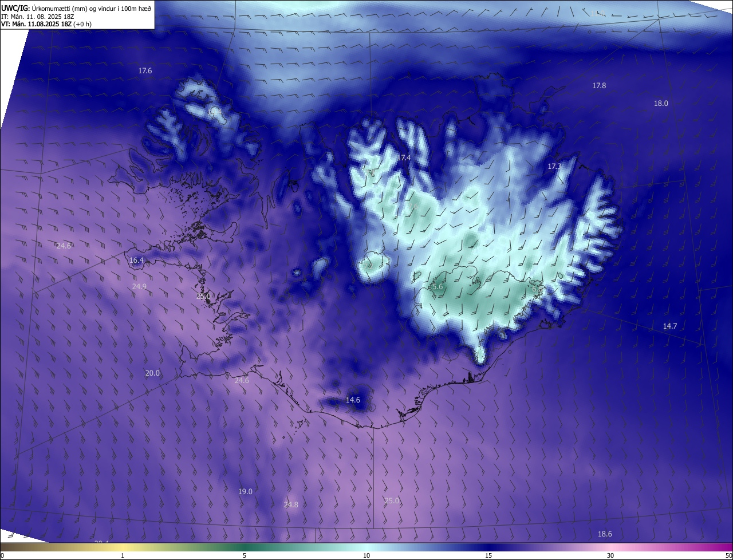Click the 14.7 value on the map

670,326
